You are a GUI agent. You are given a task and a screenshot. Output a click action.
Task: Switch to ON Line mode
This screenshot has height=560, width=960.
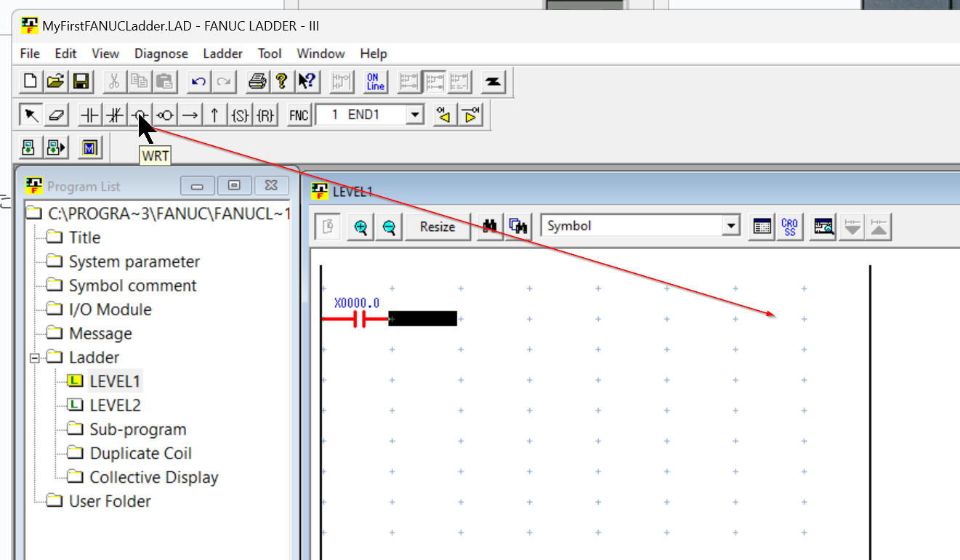375,81
